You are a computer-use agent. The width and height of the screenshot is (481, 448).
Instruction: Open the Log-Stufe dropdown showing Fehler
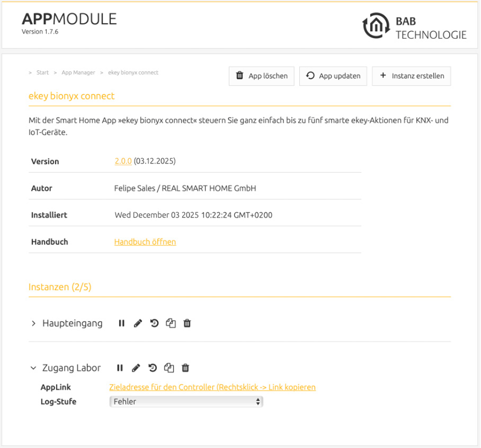[x=186, y=401]
